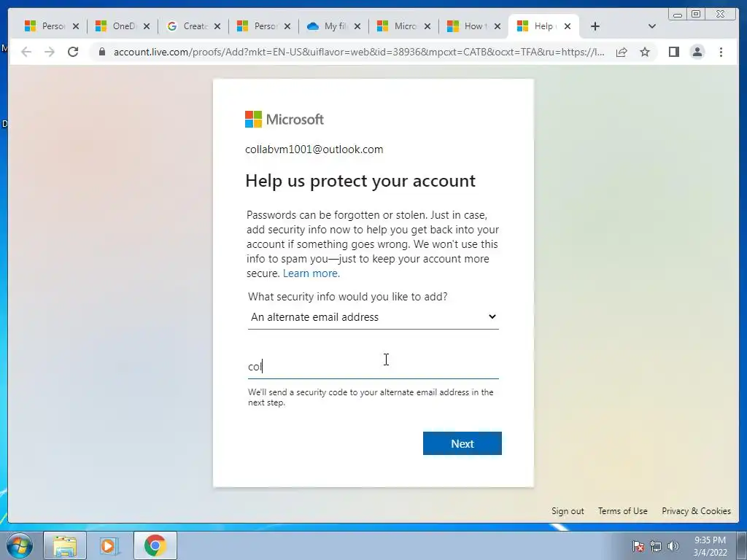Expand the tab search chevron
747x560 pixels.
coord(652,26)
